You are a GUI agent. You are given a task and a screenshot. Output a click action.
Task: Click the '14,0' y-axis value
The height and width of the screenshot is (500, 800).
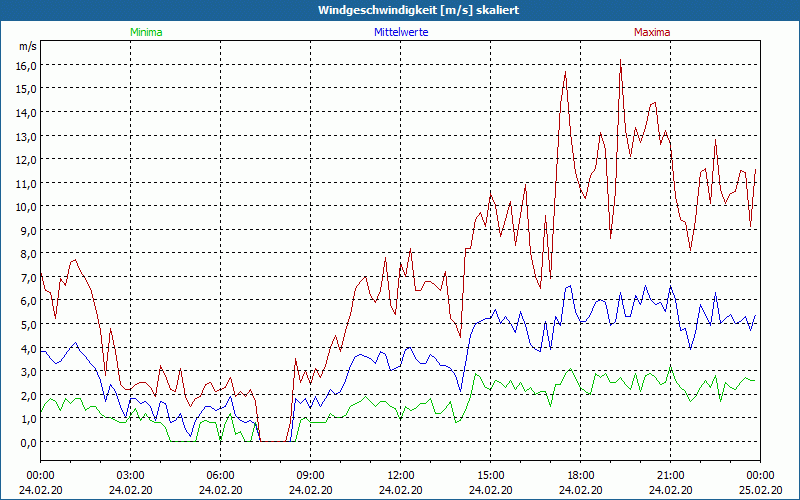27,112
